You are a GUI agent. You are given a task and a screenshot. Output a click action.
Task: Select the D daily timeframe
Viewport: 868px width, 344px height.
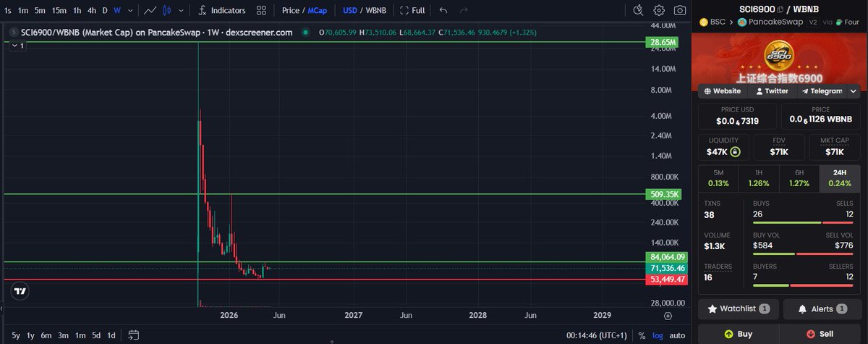pos(105,10)
